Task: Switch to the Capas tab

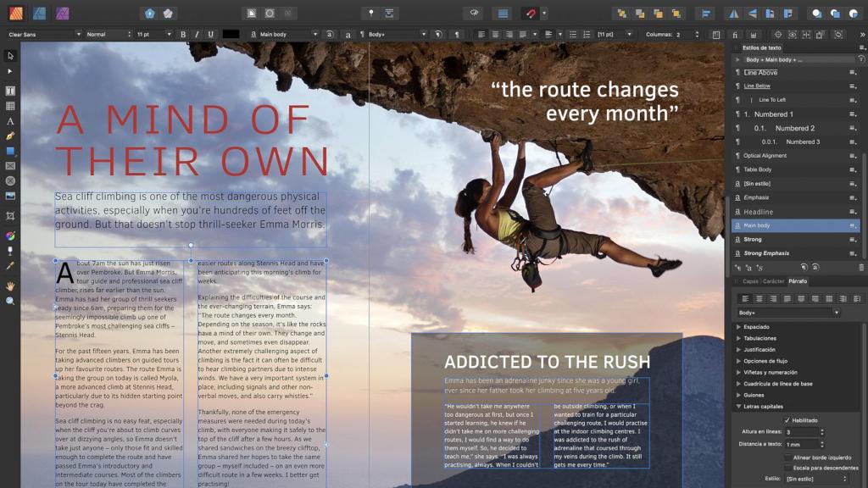Action: coord(750,280)
